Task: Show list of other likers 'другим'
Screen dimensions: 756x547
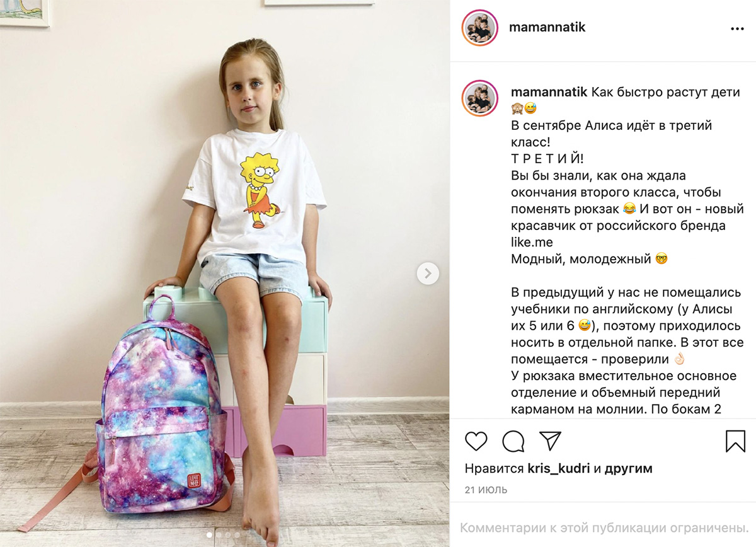Action: tap(628, 469)
